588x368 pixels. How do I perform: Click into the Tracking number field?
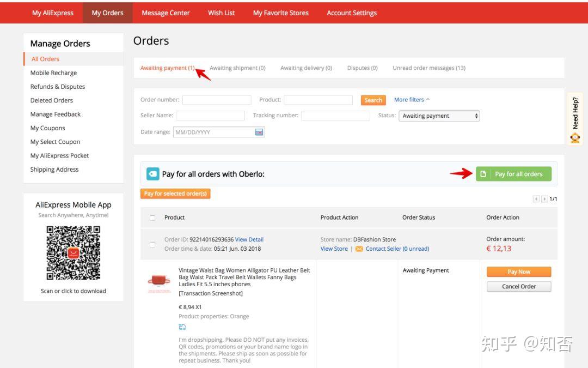[335, 116]
